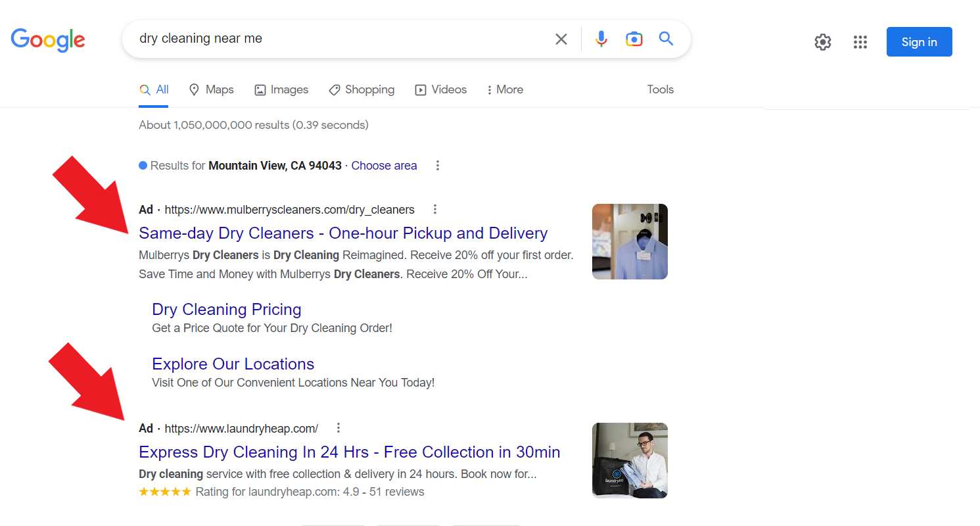Viewport: 980px width, 526px height.
Task: Open the Dry Cleaning Pricing sitelink
Action: (226, 309)
